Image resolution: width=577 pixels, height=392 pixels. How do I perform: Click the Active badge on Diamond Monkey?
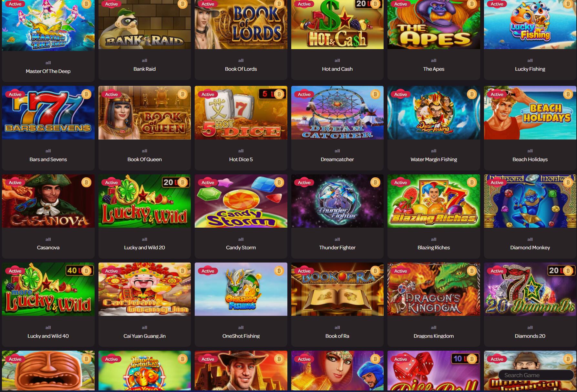[497, 182]
